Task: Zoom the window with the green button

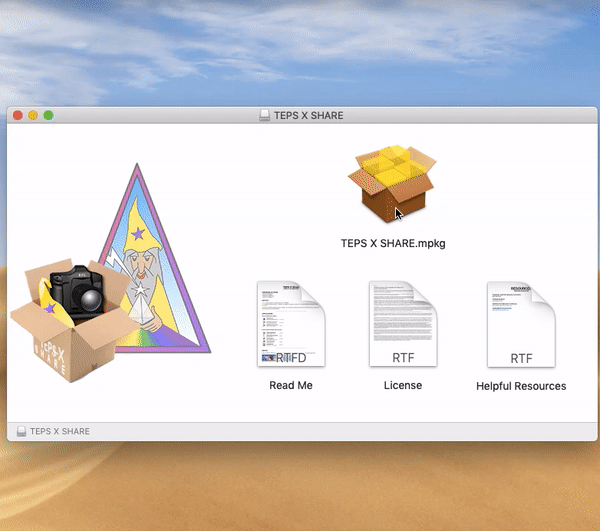Action: [x=48, y=115]
